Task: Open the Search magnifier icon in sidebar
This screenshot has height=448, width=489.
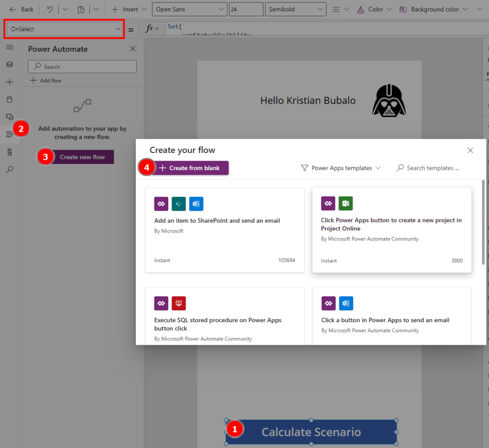Action: point(10,169)
